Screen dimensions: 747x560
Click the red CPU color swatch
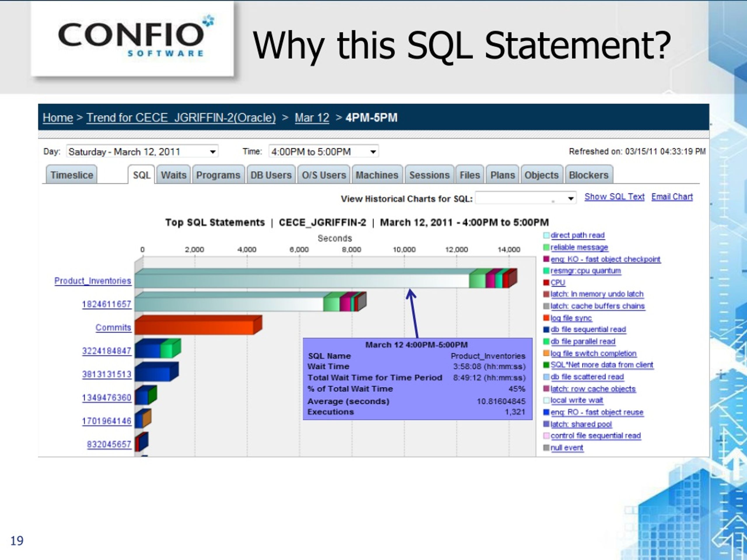(546, 283)
